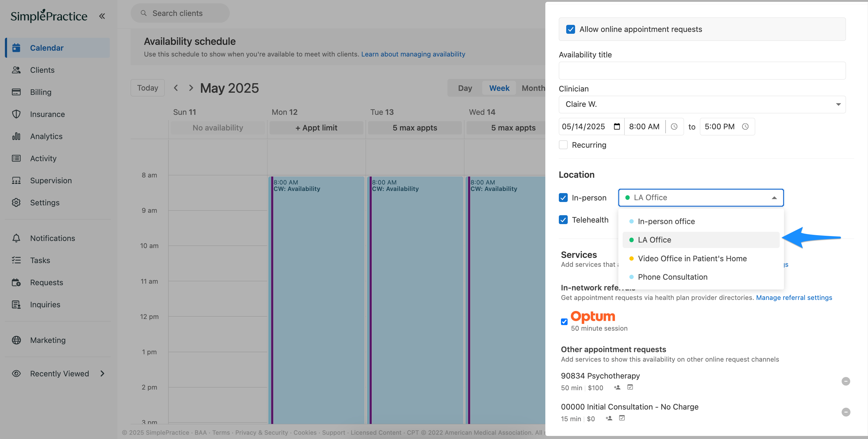
Task: Open the Support footer link
Action: pos(333,433)
